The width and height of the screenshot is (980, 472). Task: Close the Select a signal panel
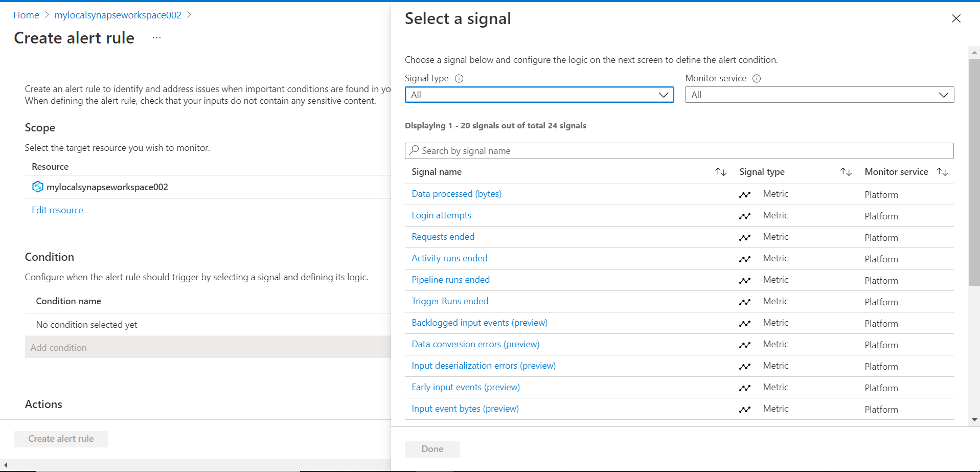coord(956,19)
